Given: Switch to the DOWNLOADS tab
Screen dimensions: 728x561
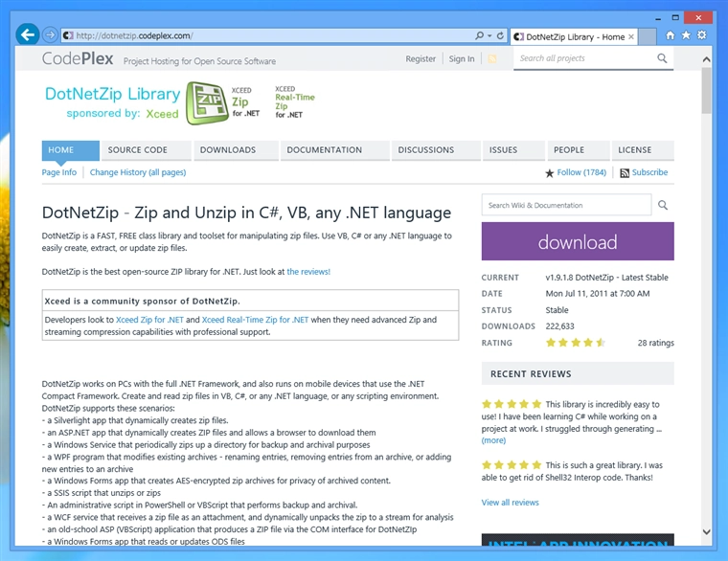Looking at the screenshot, I should point(236,150).
